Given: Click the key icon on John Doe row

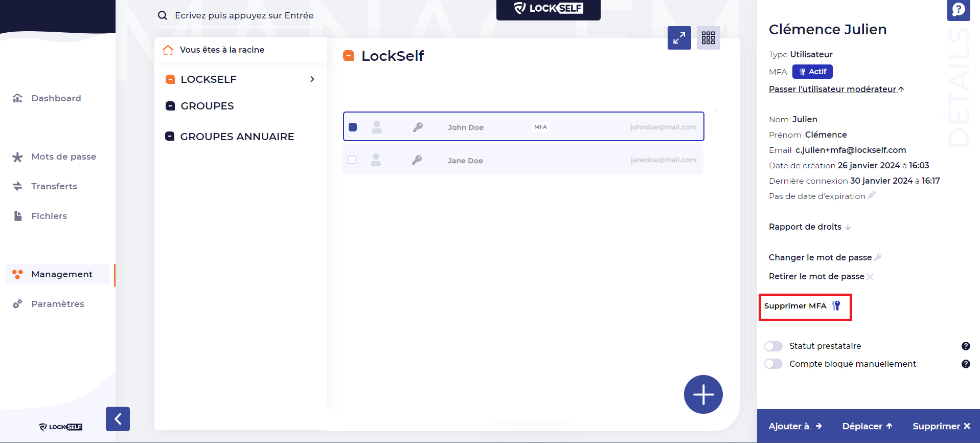Looking at the screenshot, I should tap(418, 127).
